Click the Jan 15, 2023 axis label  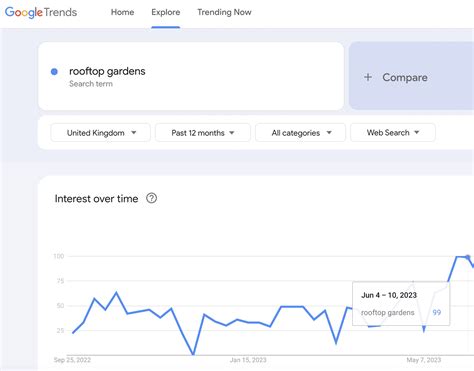[248, 360]
